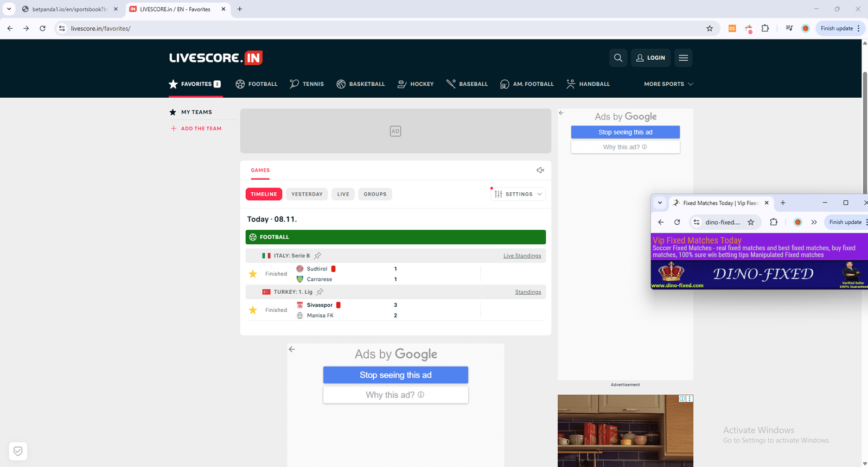Click ADD THE TEAM in sidebar
The width and height of the screenshot is (868, 467).
pyautogui.click(x=201, y=129)
